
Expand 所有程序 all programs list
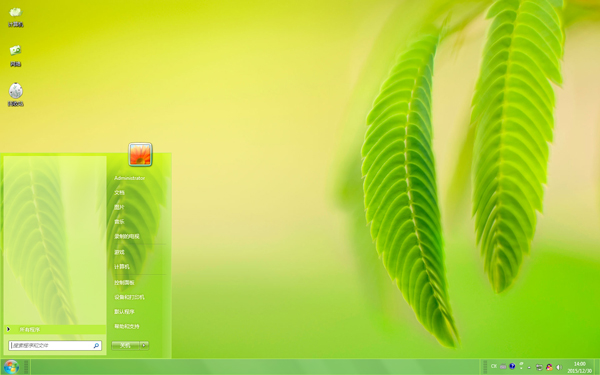pyautogui.click(x=55, y=329)
